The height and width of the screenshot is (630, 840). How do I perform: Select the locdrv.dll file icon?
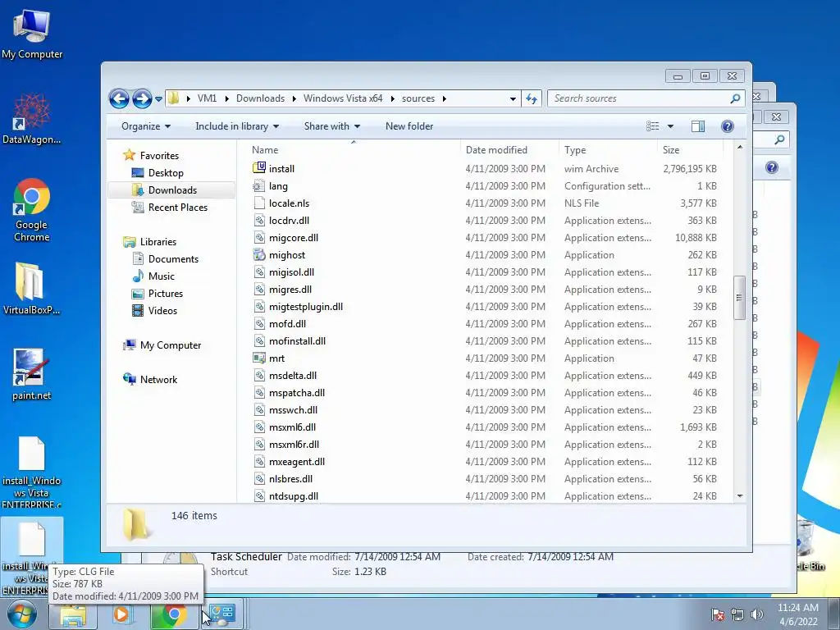[259, 220]
